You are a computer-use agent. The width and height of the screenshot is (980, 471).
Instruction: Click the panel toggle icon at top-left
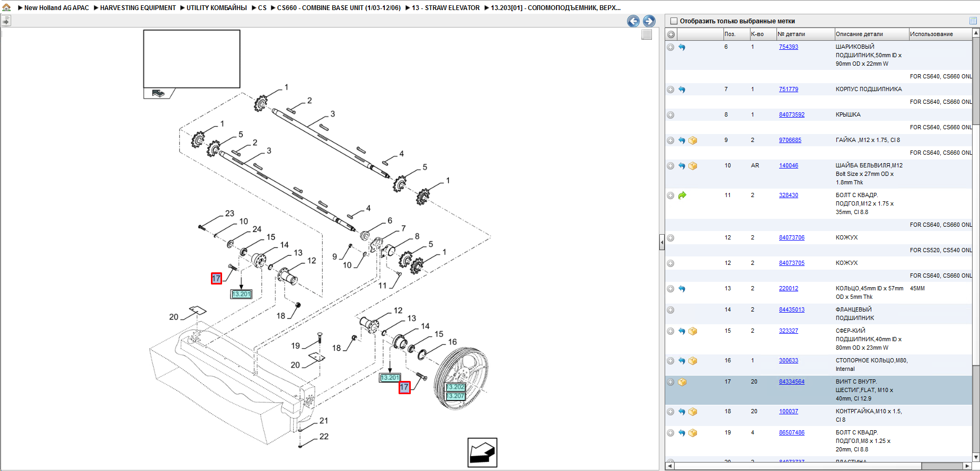[6, 21]
